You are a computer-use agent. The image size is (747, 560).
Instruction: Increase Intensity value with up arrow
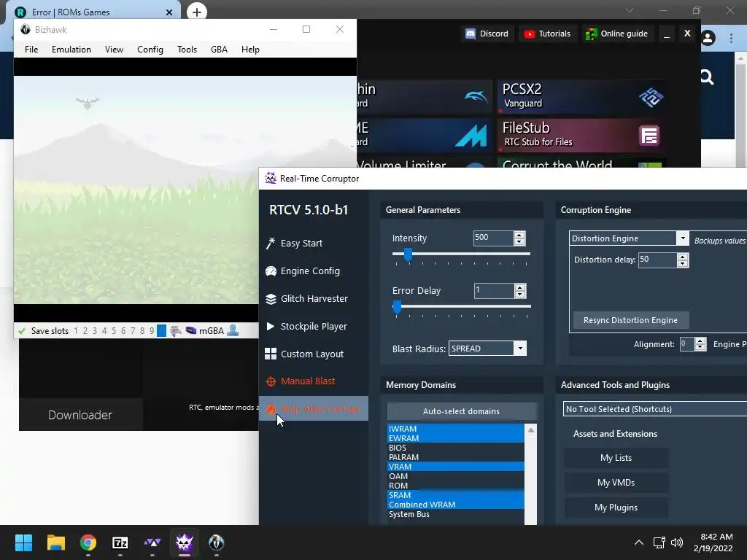point(519,235)
